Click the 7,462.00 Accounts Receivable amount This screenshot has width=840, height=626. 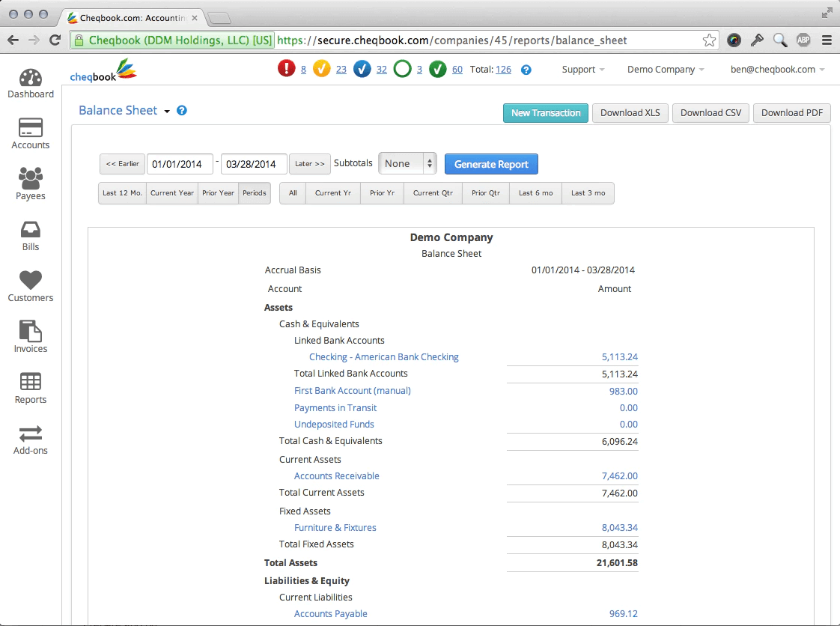coord(619,476)
